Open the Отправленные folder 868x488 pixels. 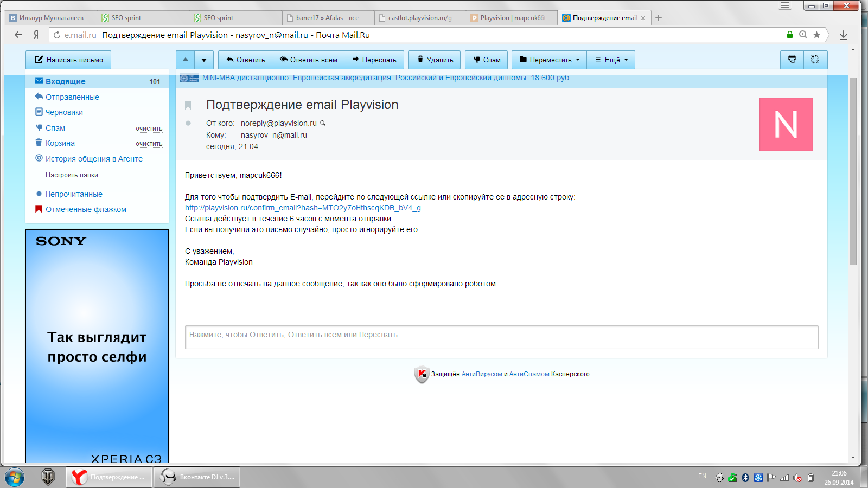[72, 97]
